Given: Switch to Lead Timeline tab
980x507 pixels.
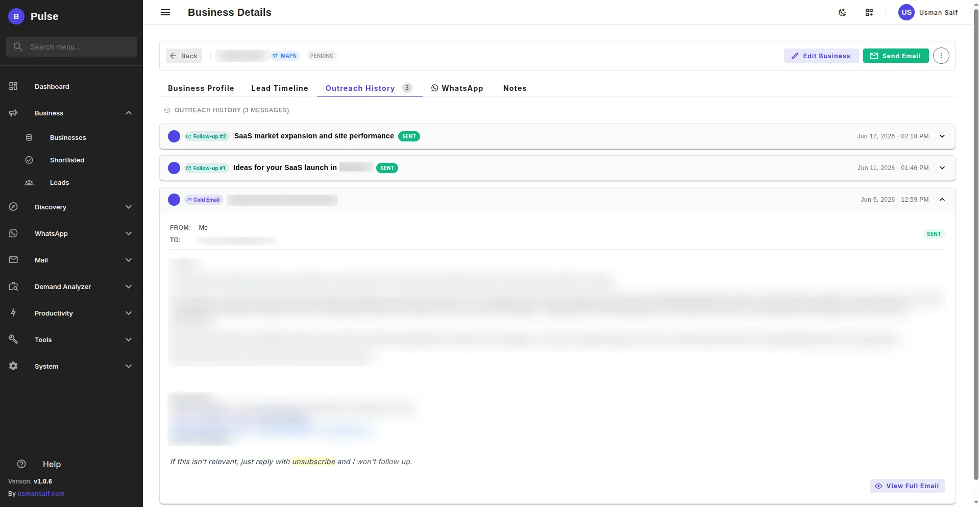Looking at the screenshot, I should pyautogui.click(x=280, y=88).
